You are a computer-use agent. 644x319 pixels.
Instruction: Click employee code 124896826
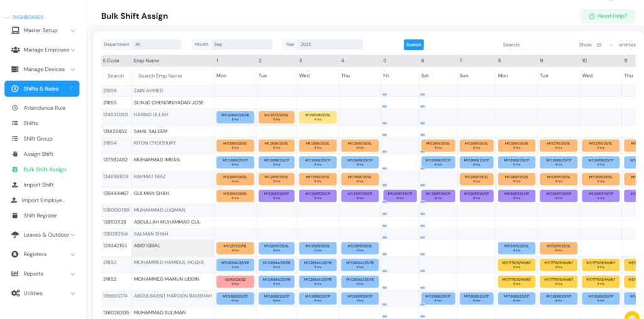[116, 176]
